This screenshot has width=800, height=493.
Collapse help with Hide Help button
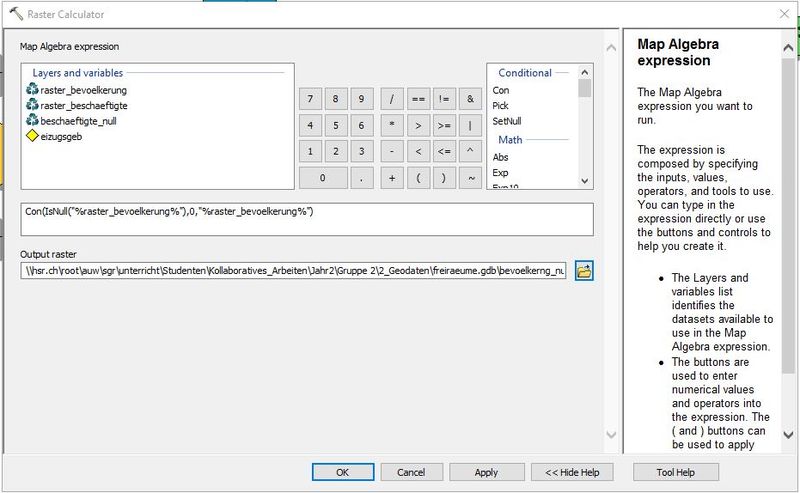point(565,472)
